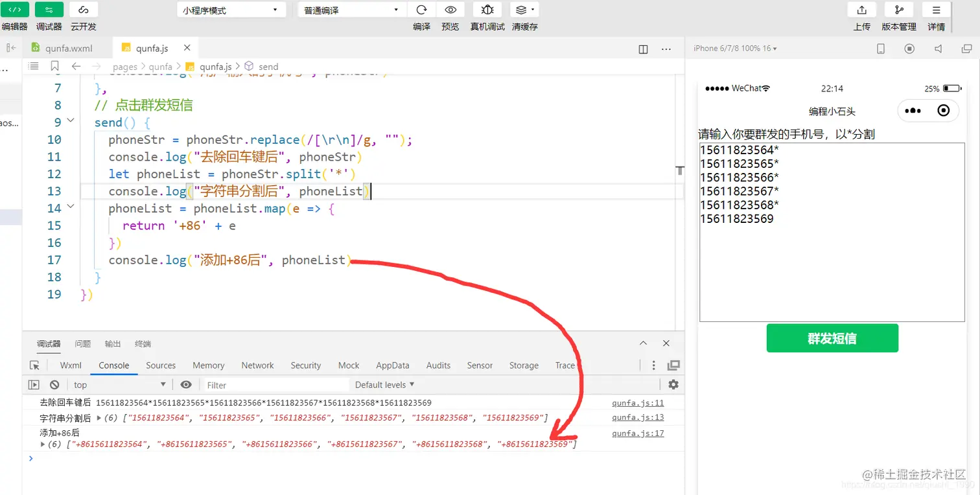Toggle the simulator mute speaker icon
This screenshot has height=495, width=980.
938,49
